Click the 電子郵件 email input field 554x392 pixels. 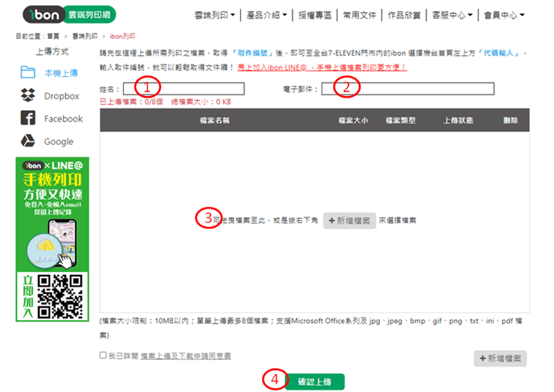408,88
